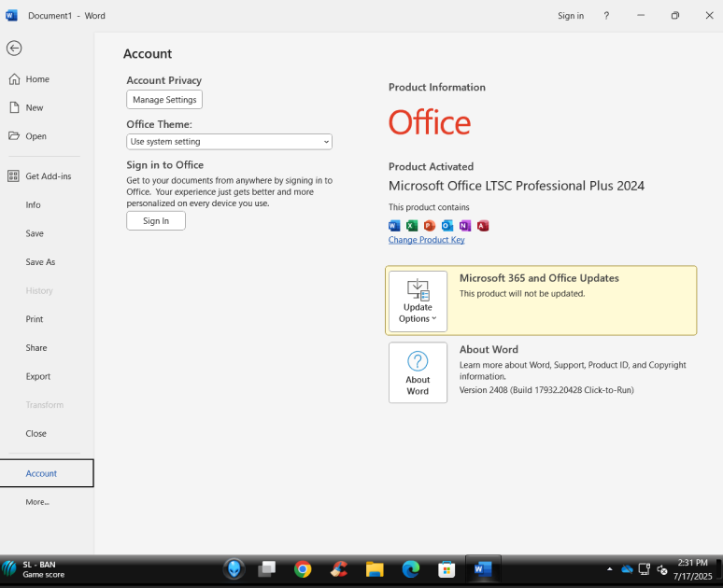Open CCleaner from the taskbar

[339, 569]
